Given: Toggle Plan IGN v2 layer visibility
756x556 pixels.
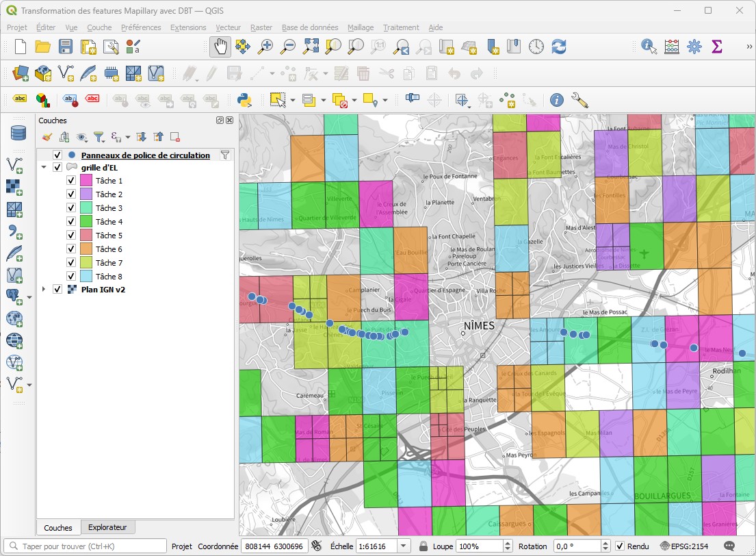Looking at the screenshot, I should (x=57, y=290).
